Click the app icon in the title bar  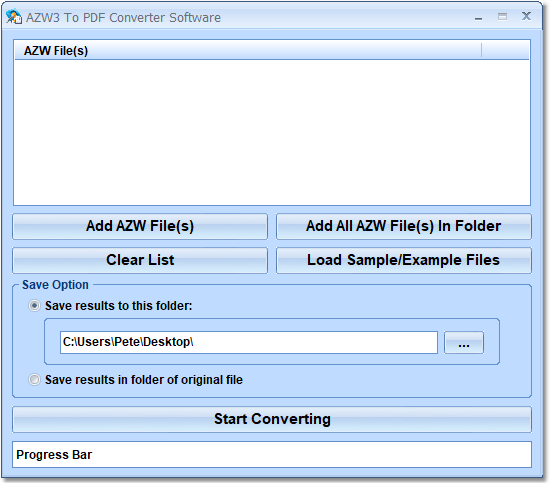click(x=14, y=17)
